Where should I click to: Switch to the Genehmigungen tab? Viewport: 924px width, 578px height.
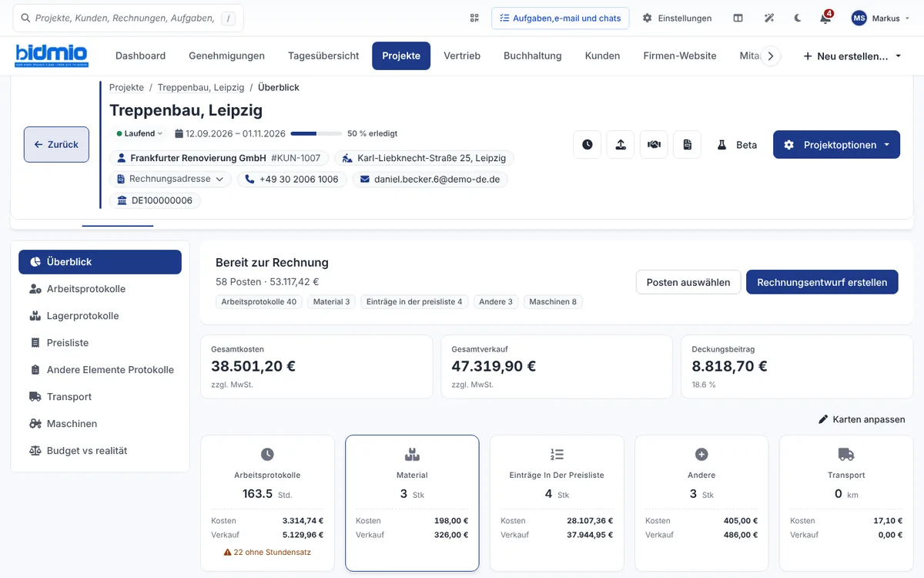(x=226, y=56)
